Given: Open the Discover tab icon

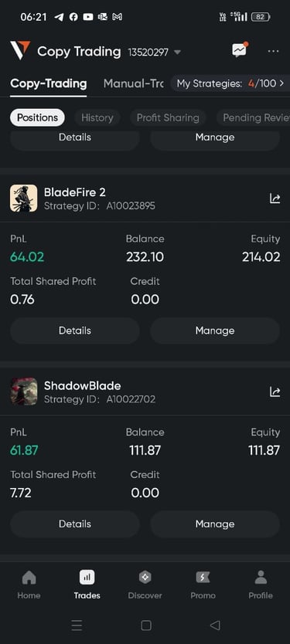Looking at the screenshot, I should point(145,578).
